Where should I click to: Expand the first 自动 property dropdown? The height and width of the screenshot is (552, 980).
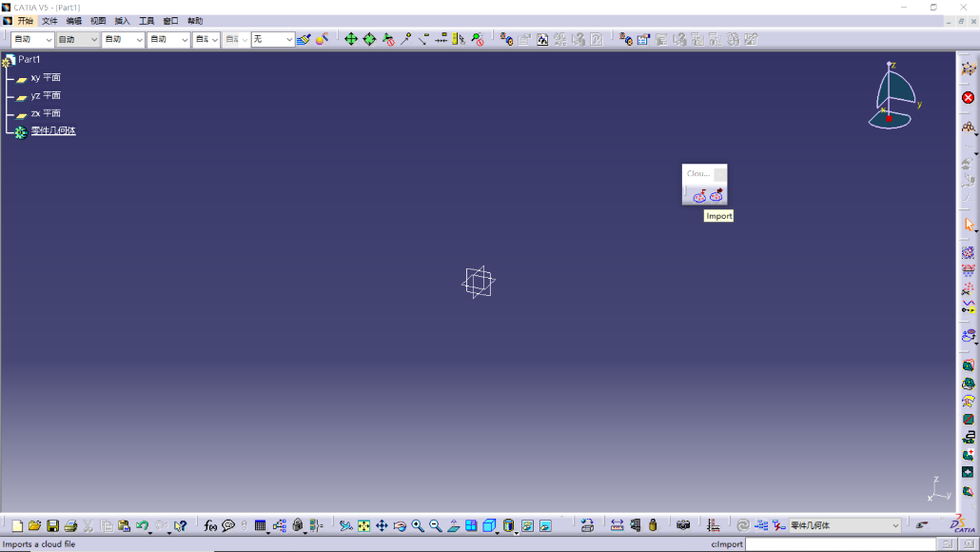coord(32,39)
